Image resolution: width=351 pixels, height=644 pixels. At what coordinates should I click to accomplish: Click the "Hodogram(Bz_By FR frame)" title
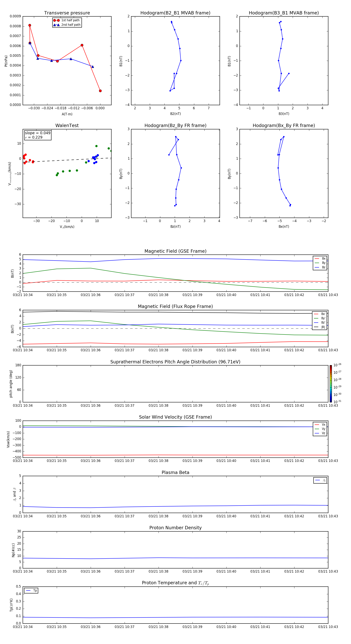coord(175,125)
